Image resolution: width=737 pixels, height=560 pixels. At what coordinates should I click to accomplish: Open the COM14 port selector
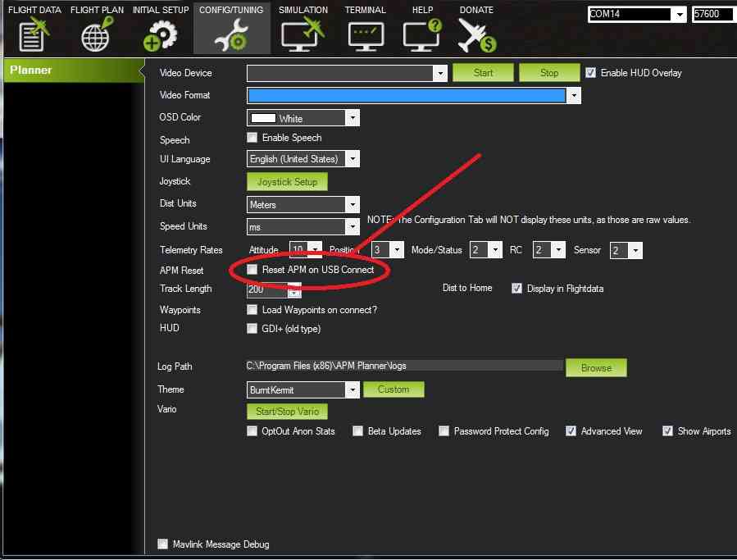coord(637,15)
